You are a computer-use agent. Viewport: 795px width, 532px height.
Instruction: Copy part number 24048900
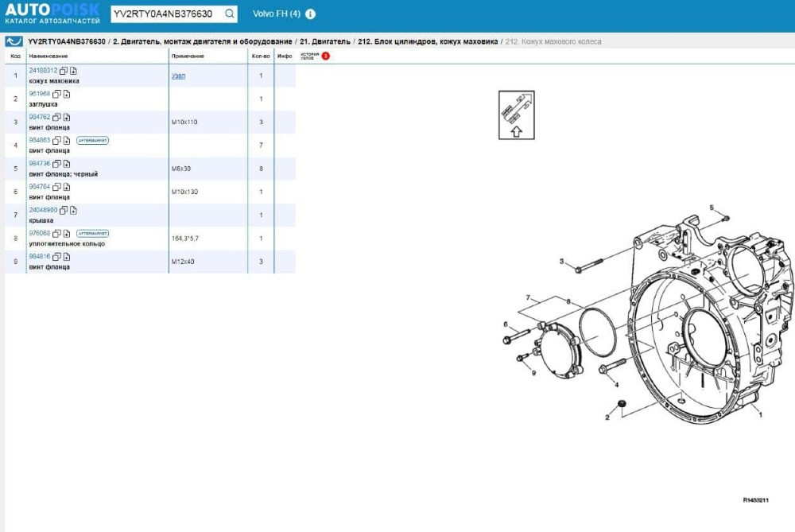(x=64, y=211)
